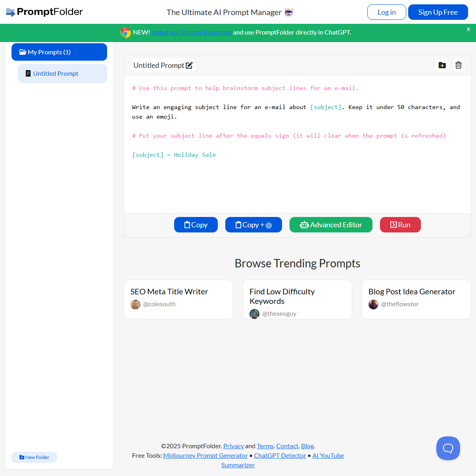Open the chat support bubble
This screenshot has height=476, width=476.
point(448,448)
